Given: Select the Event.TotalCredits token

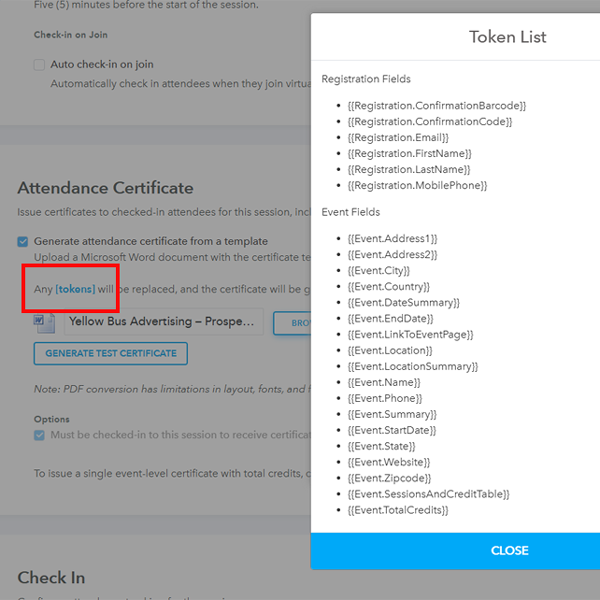Looking at the screenshot, I should coord(397,510).
